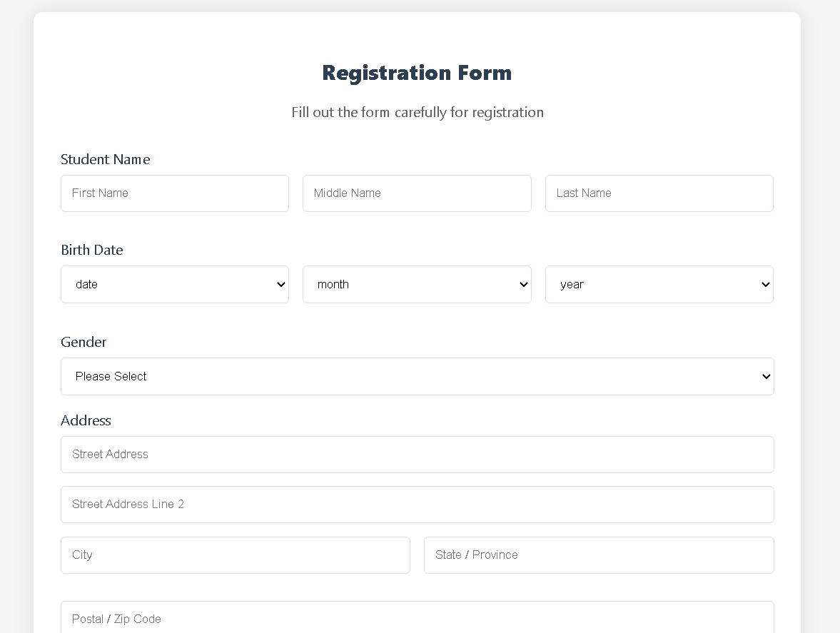Viewport: 840px width, 633px height.
Task: Click the year dropdown chevron arrow
Action: (764, 284)
